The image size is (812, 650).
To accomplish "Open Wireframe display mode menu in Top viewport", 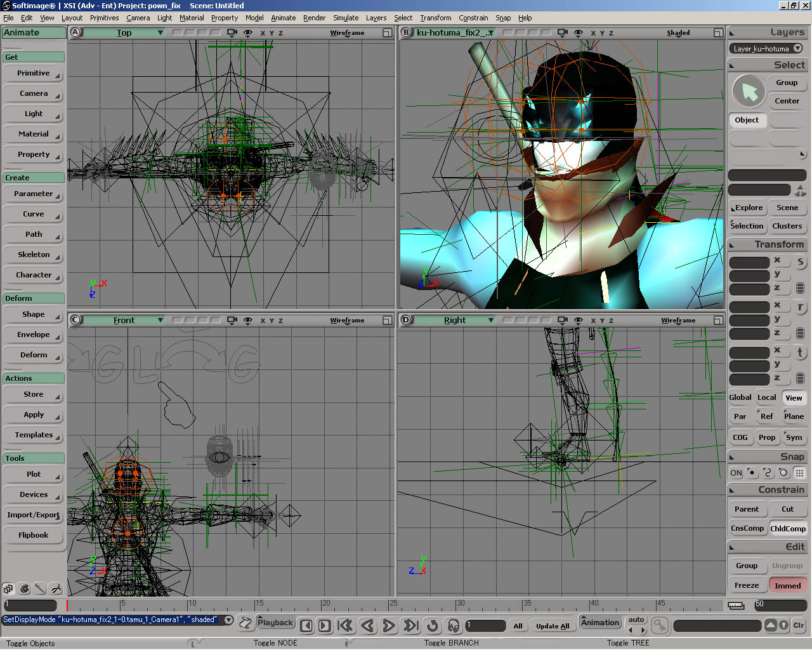I will 347,33.
